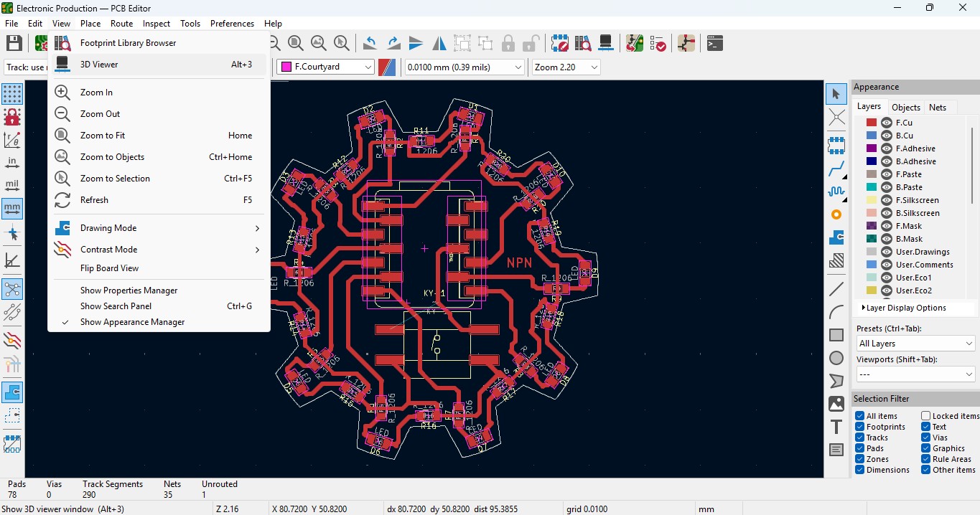
Task: Switch to the Nets tab
Action: click(x=938, y=108)
